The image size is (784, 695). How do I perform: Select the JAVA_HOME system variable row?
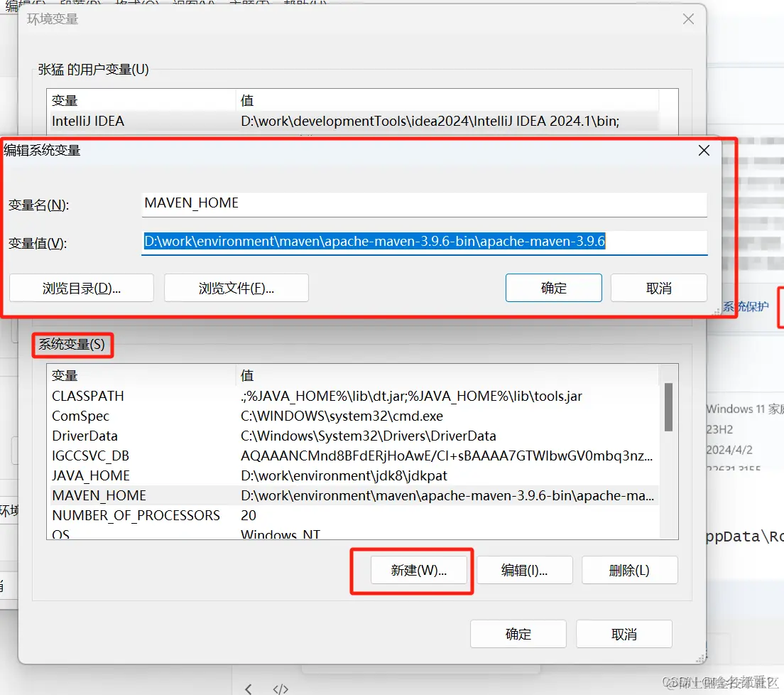[354, 475]
